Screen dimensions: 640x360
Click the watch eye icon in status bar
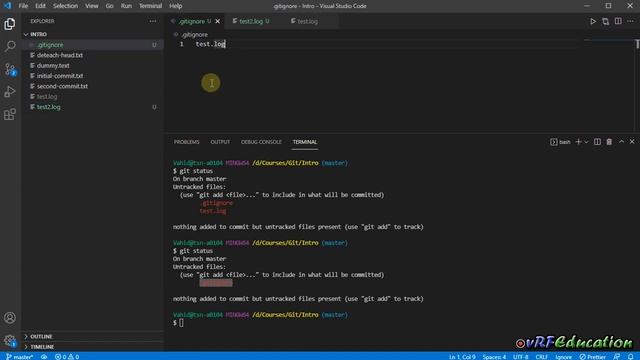tap(44, 357)
